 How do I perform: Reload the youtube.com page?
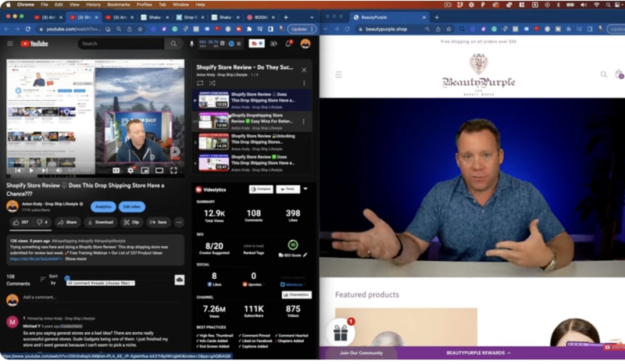pyautogui.click(x=28, y=29)
